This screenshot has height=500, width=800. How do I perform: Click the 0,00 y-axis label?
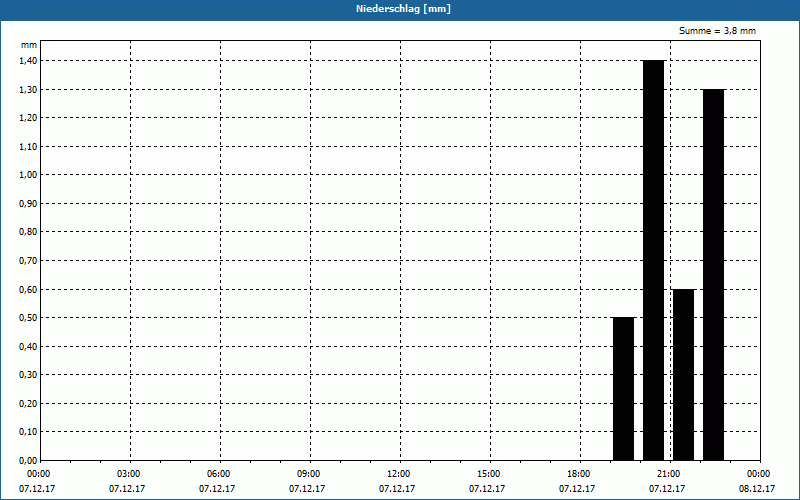(28, 460)
